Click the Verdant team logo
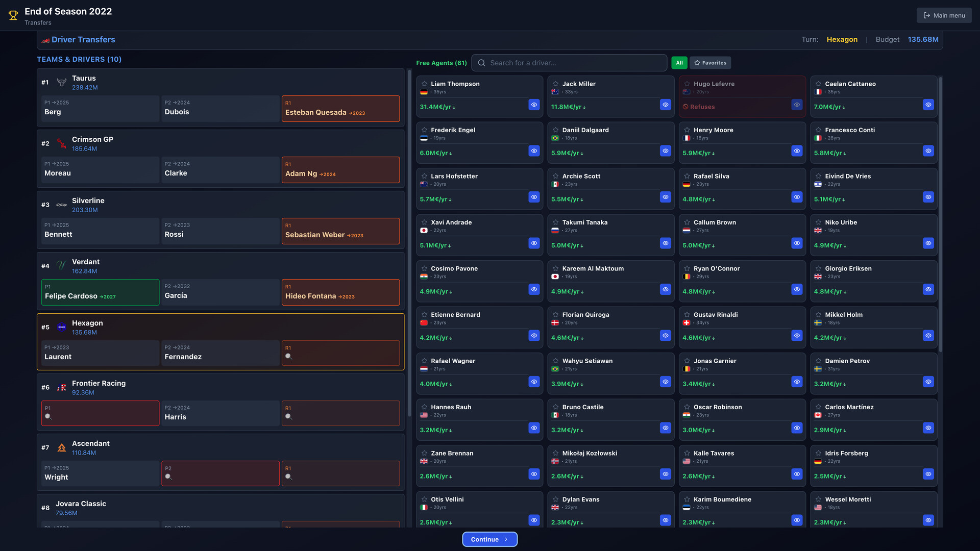Viewport: 980px width, 551px height. 62,266
